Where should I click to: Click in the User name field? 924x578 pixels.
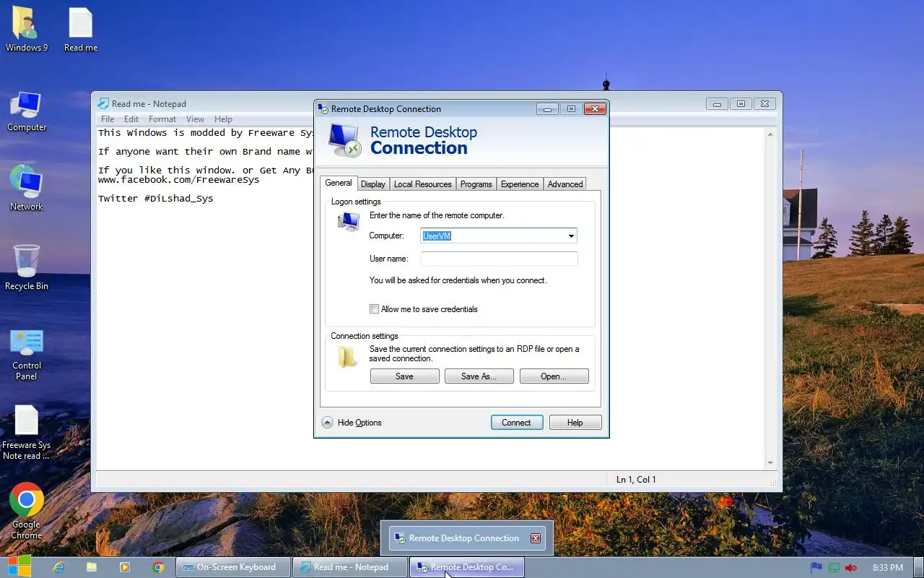click(500, 259)
